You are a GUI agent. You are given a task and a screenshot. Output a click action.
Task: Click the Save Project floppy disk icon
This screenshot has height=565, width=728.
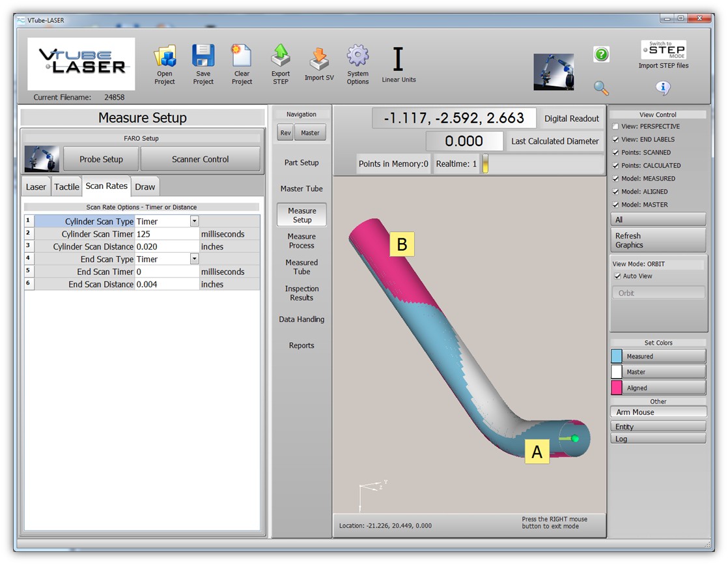pos(203,56)
